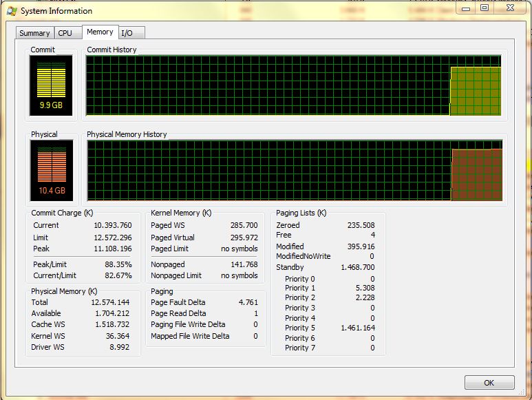The height and width of the screenshot is (400, 532).
Task: Click the Page Read Delta label
Action: pyautogui.click(x=178, y=313)
